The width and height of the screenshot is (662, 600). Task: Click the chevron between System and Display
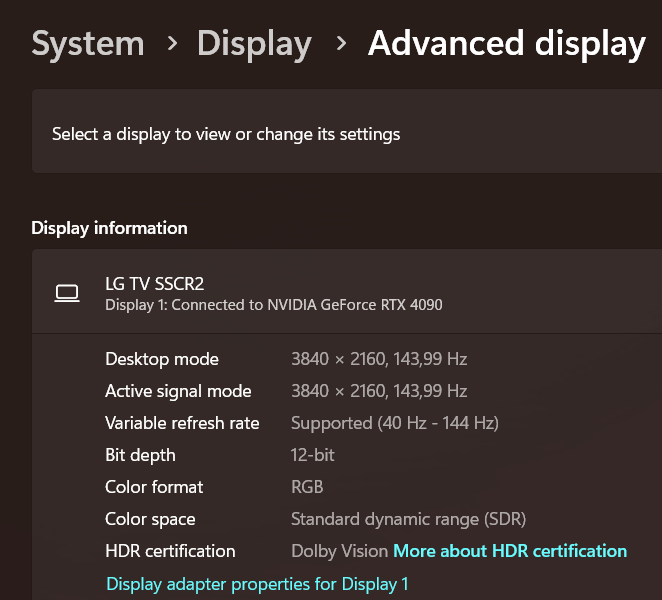[172, 43]
